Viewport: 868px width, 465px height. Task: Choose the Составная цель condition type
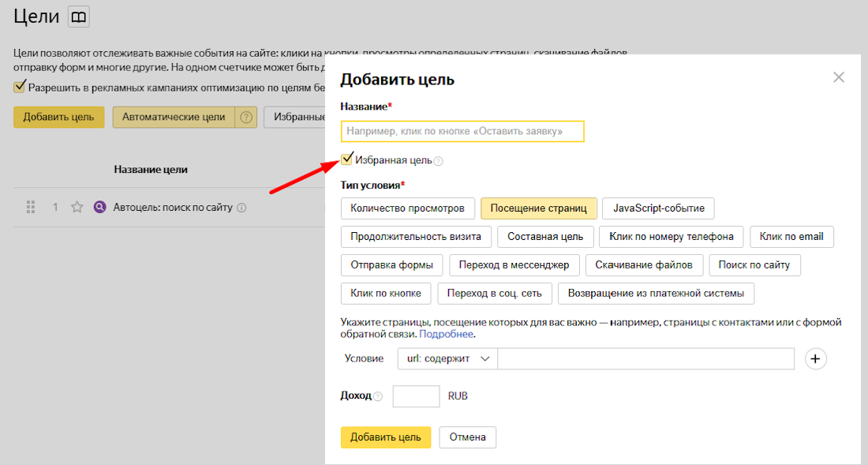[x=545, y=237]
